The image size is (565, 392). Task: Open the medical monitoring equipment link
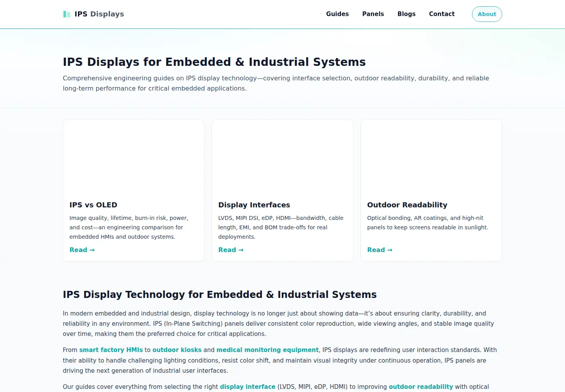(268, 350)
